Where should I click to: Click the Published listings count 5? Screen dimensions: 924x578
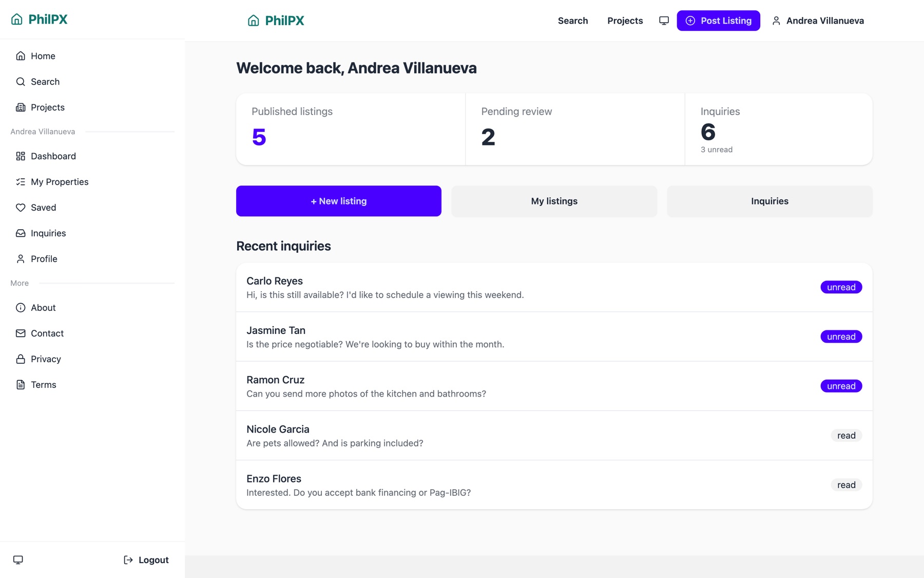pos(259,137)
